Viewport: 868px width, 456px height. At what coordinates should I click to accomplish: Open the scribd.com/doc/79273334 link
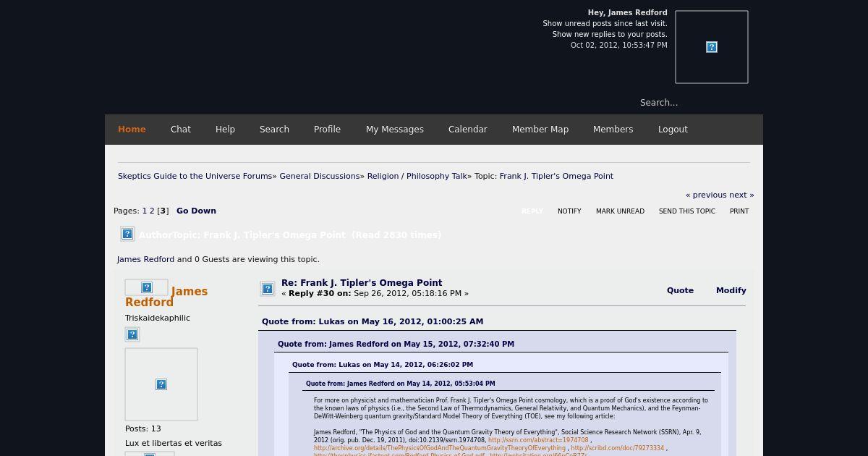point(617,448)
